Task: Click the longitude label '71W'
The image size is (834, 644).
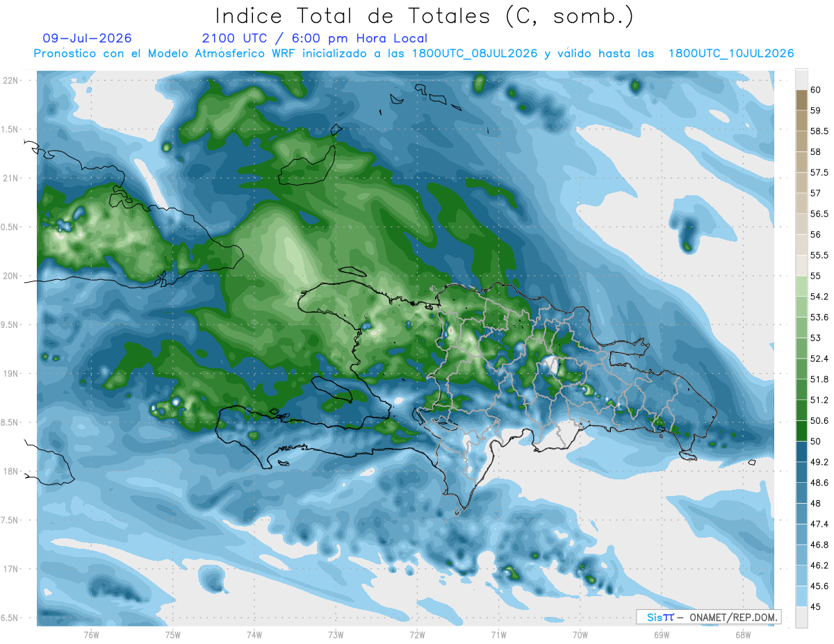Action: pyautogui.click(x=498, y=634)
